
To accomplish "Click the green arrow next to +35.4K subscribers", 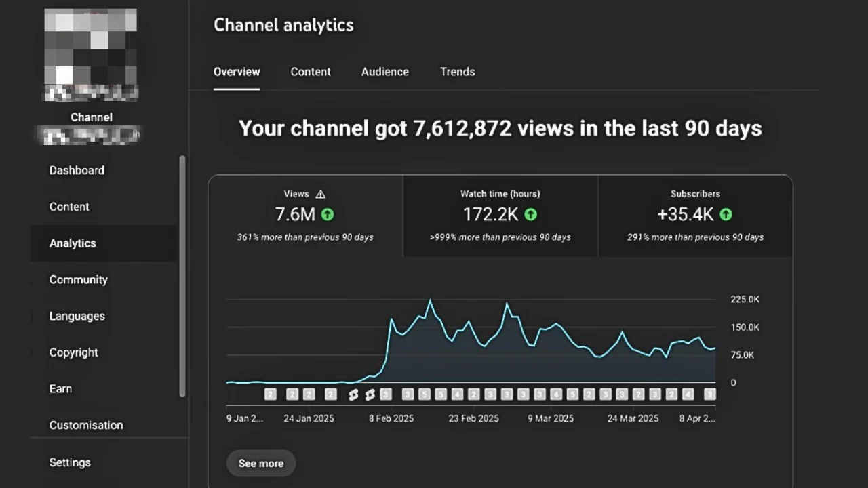I will tap(725, 214).
